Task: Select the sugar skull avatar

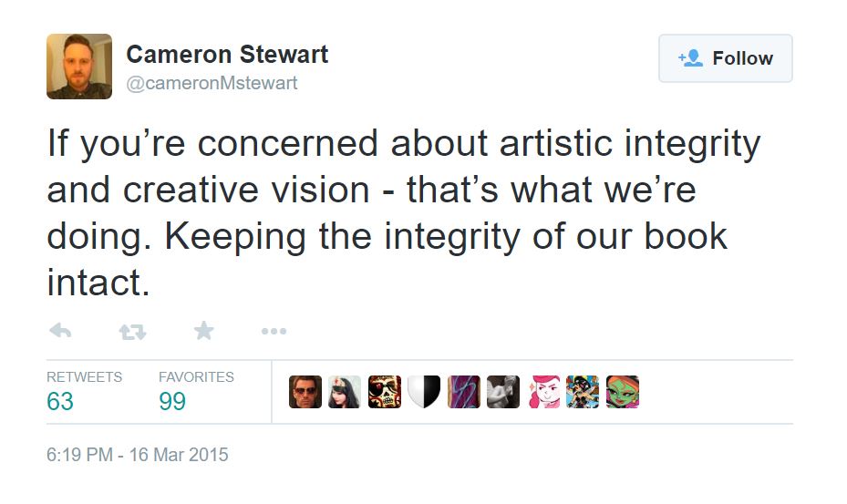Action: pyautogui.click(x=384, y=392)
